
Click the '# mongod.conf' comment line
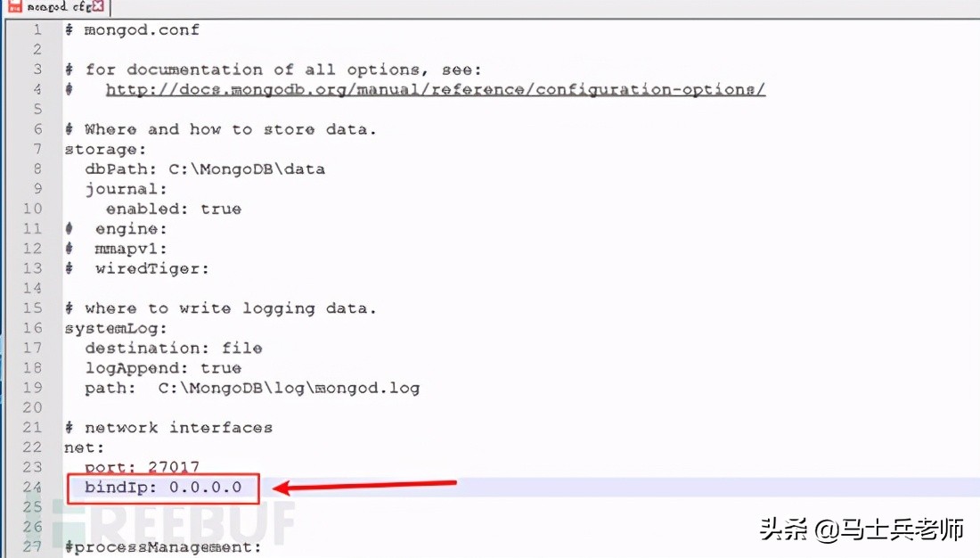[x=133, y=30]
